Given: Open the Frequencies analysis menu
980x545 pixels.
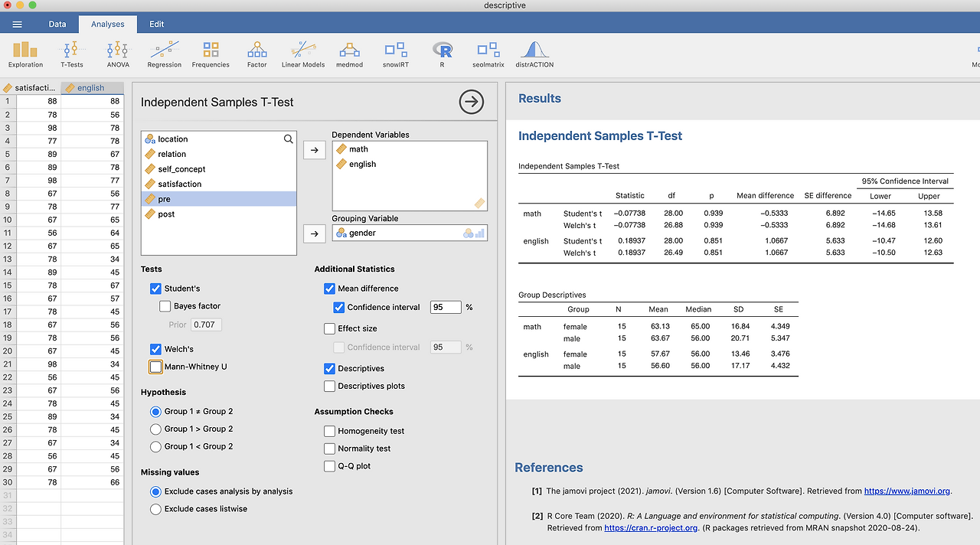Looking at the screenshot, I should click(x=211, y=54).
